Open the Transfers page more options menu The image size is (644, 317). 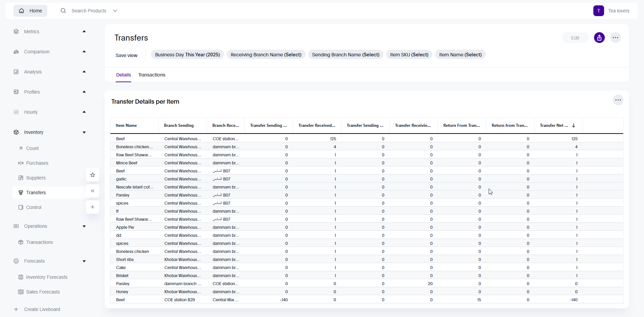point(615,38)
